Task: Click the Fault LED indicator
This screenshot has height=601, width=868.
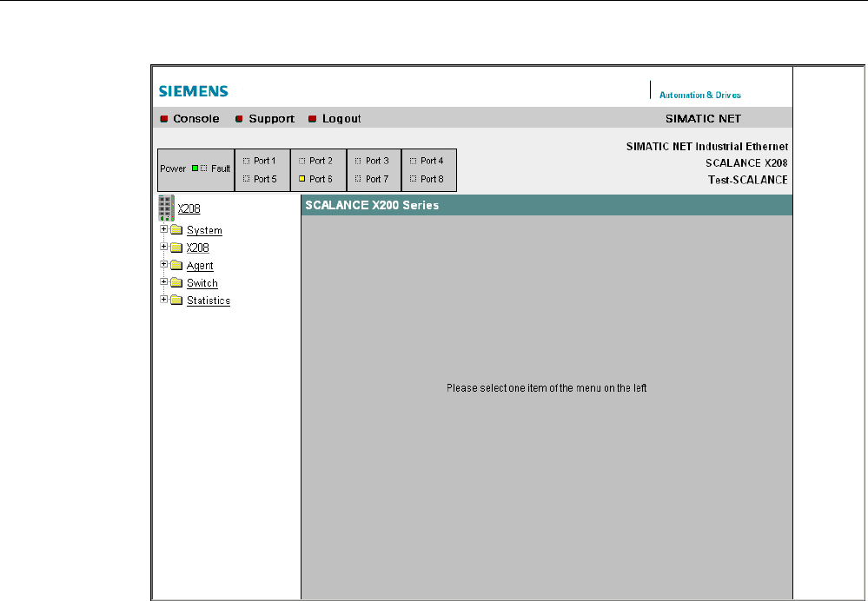Action: pyautogui.click(x=203, y=168)
